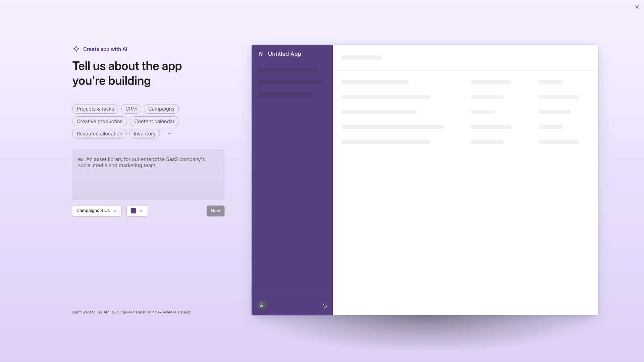Click the AI sparkle/create app icon
The height and width of the screenshot is (362, 644).
point(75,49)
